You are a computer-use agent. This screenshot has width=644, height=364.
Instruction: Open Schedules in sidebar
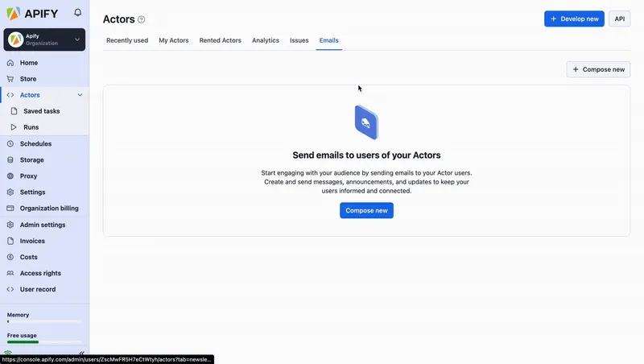(35, 144)
